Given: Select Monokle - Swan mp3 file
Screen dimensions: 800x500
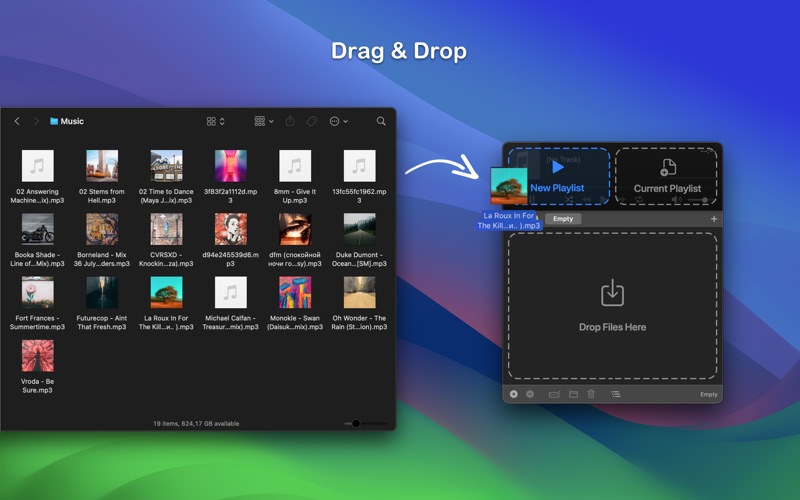Looking at the screenshot, I should point(294,303).
